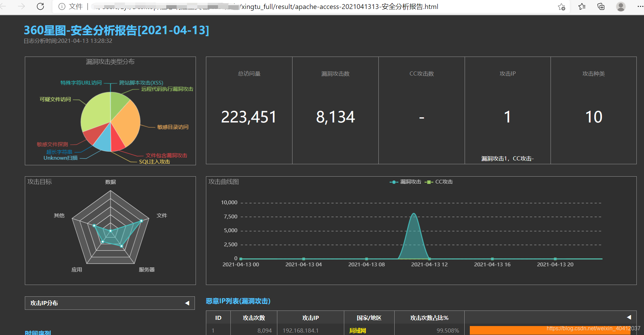Open the favorites list icon

coord(582,7)
